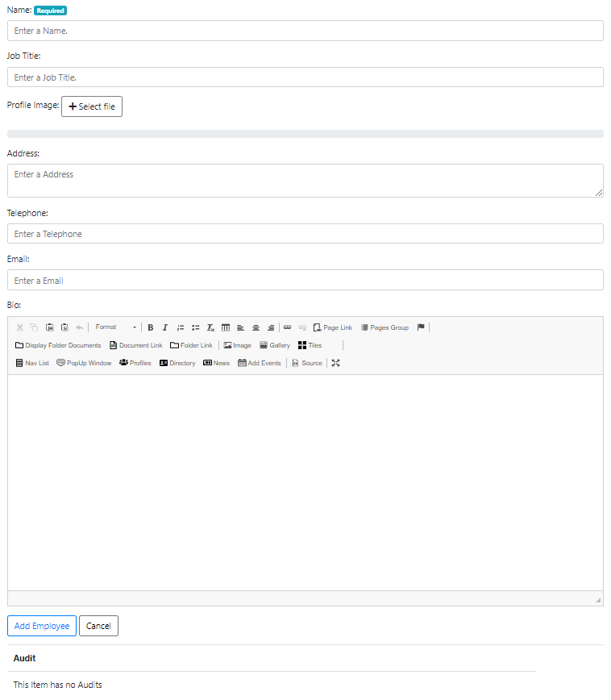Screen dimensions: 611x700
Task: Focus the Name input field
Action: [x=305, y=31]
